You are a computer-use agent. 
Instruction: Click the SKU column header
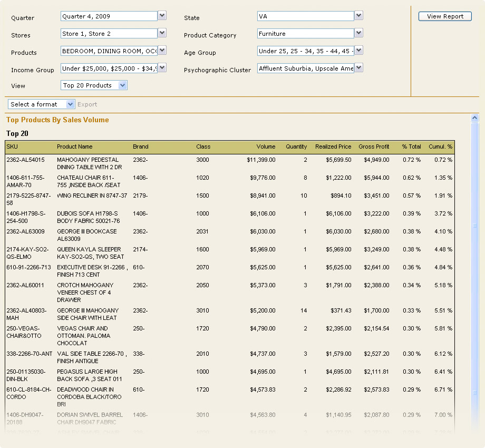13,147
